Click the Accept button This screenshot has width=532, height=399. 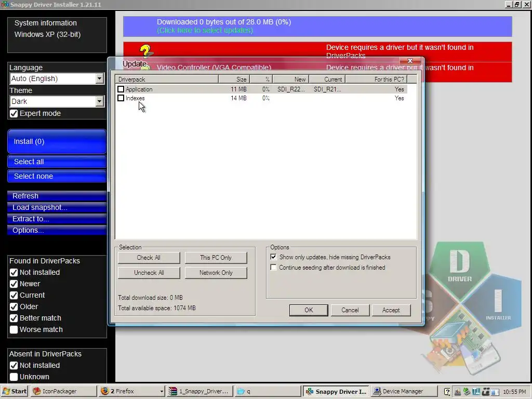pyautogui.click(x=391, y=310)
